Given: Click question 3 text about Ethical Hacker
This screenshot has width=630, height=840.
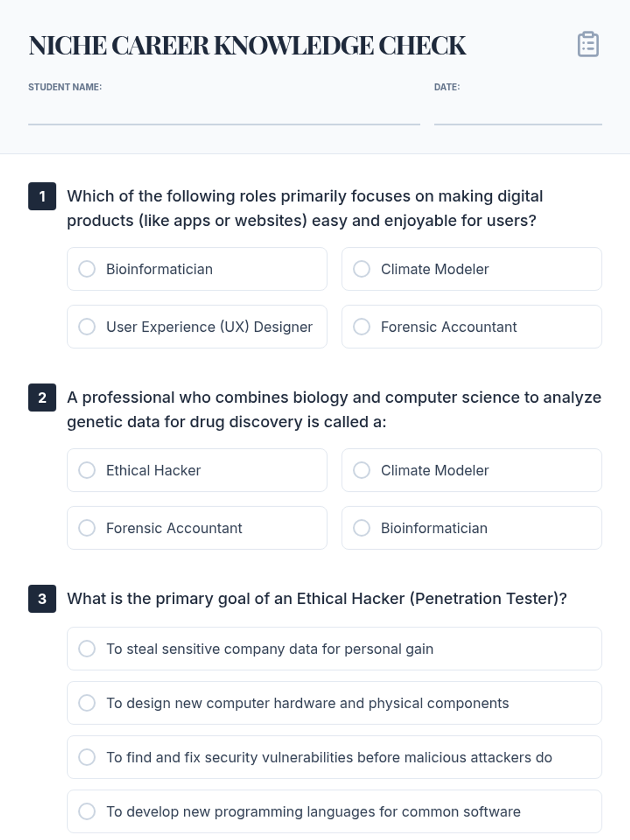Looking at the screenshot, I should coord(317,598).
